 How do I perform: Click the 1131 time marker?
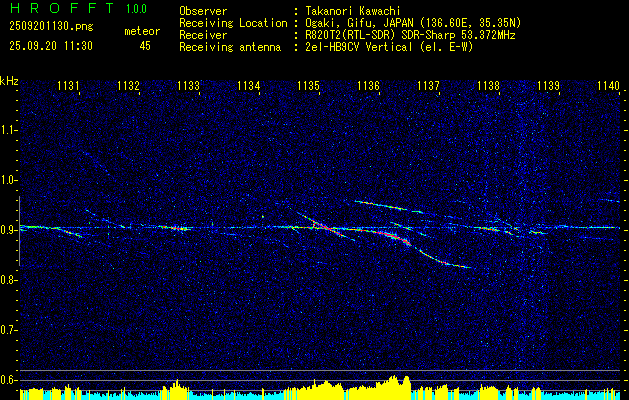pos(68,86)
